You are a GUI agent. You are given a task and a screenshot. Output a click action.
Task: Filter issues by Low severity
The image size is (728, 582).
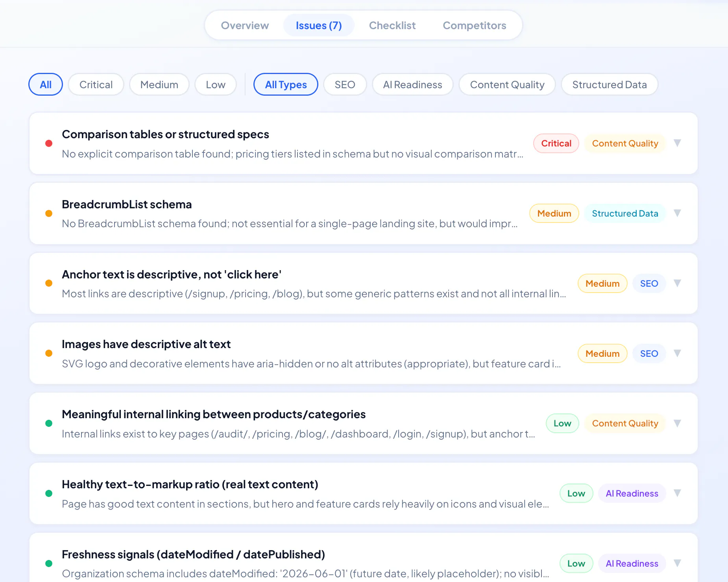pos(216,84)
